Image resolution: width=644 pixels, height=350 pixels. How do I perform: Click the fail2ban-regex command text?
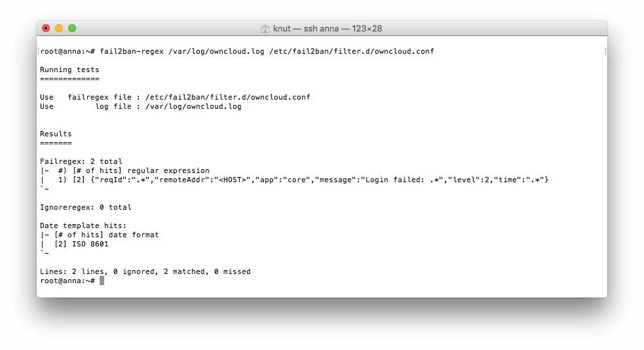pos(132,51)
